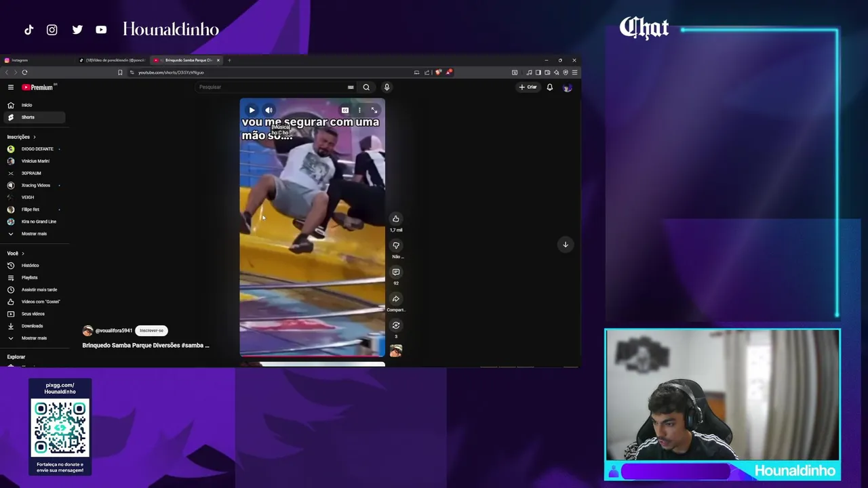Image resolution: width=868 pixels, height=488 pixels.
Task: Open the 30PRAUM subscription
Action: coord(33,174)
